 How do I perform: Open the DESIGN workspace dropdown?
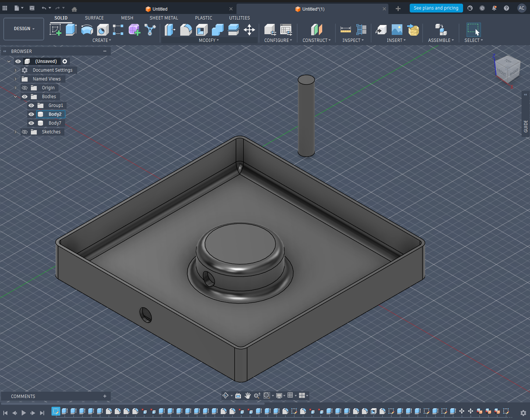[x=24, y=29]
